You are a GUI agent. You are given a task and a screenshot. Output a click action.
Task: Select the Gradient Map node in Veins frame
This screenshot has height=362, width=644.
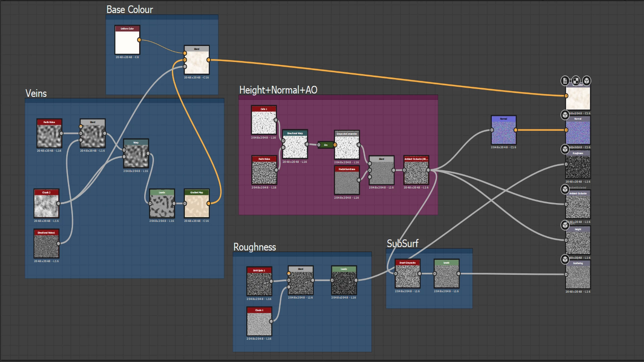click(197, 206)
